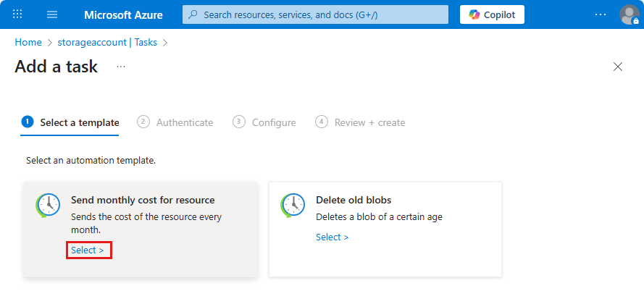Open the Azure apps grid launcher

point(17,14)
